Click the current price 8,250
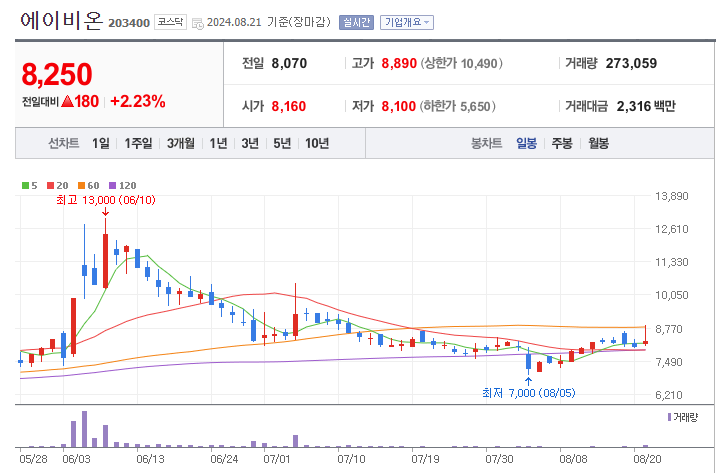Screen dimensions: 716x473 [57, 75]
